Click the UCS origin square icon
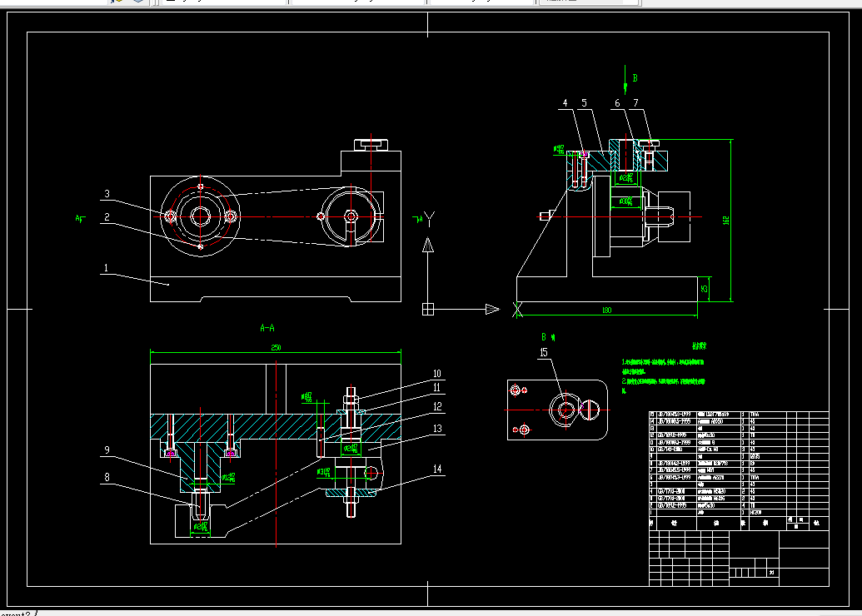This screenshot has width=862, height=616. pyautogui.click(x=428, y=310)
